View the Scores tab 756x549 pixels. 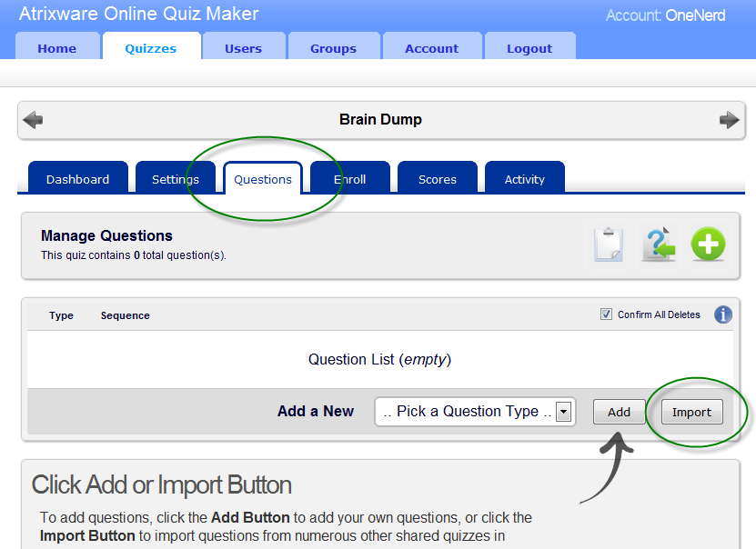click(x=438, y=178)
